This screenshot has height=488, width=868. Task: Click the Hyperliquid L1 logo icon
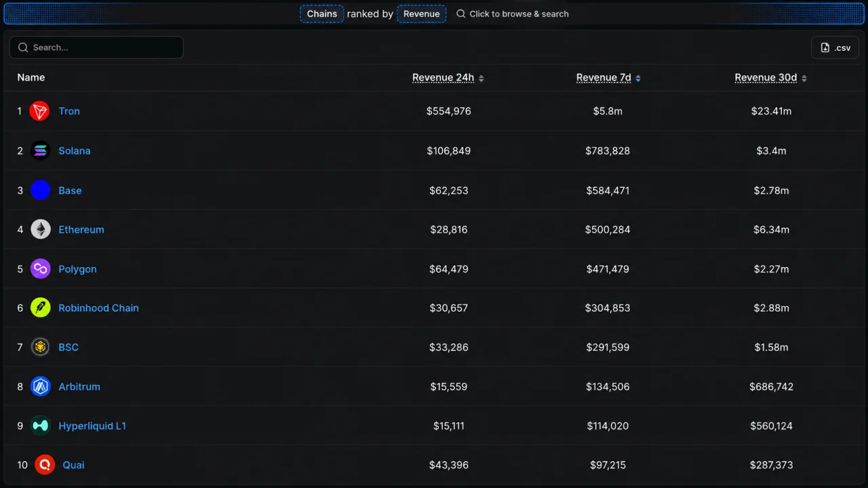click(41, 426)
